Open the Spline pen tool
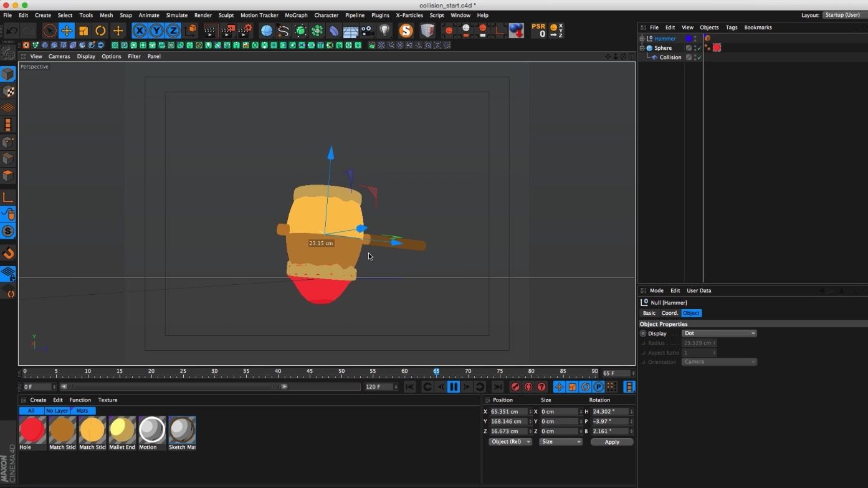868x488 pixels. (284, 31)
